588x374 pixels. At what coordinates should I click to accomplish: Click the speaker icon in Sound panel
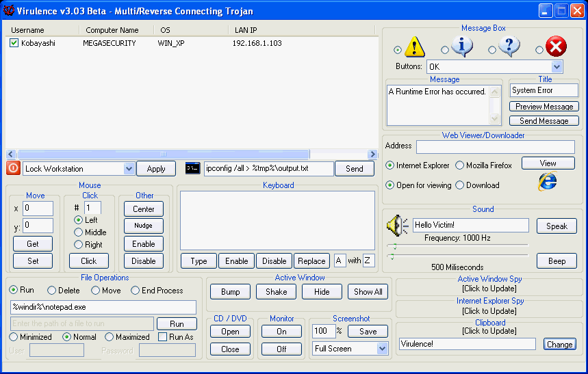[x=397, y=225]
